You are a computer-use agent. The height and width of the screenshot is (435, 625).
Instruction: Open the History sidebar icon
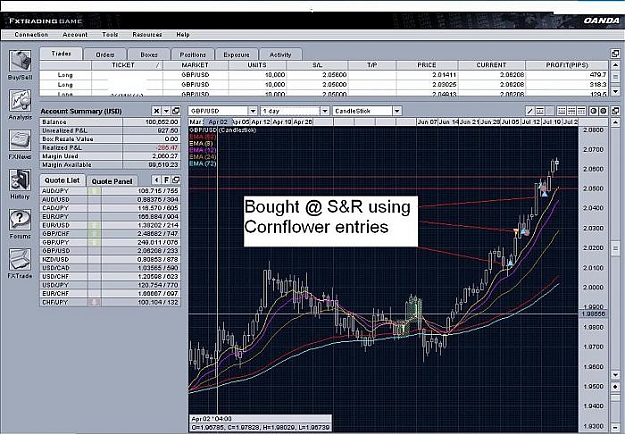(x=20, y=180)
